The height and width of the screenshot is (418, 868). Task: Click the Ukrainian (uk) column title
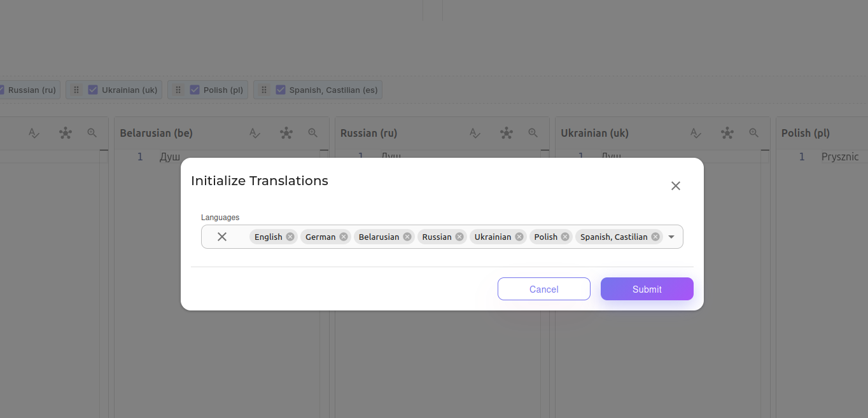(x=594, y=133)
